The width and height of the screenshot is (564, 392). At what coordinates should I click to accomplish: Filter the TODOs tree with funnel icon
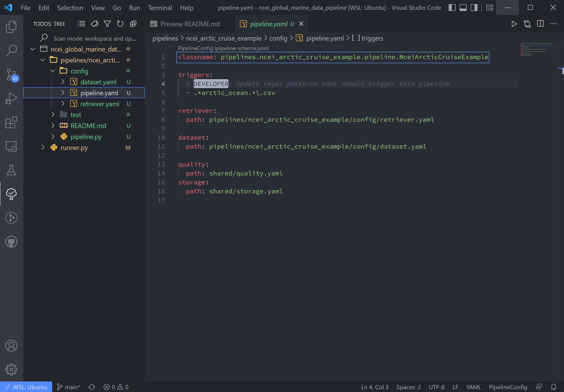coord(107,24)
